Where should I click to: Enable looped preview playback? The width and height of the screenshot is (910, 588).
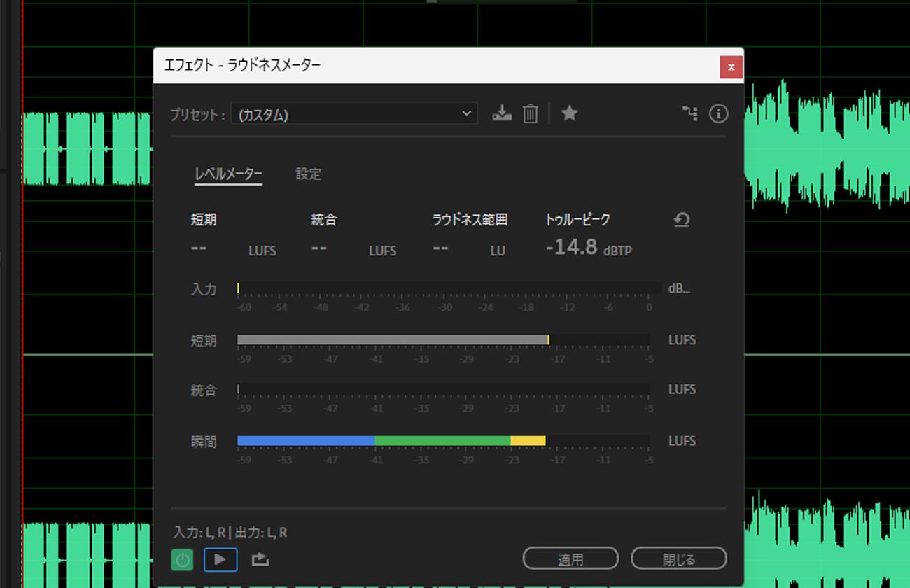click(x=260, y=559)
